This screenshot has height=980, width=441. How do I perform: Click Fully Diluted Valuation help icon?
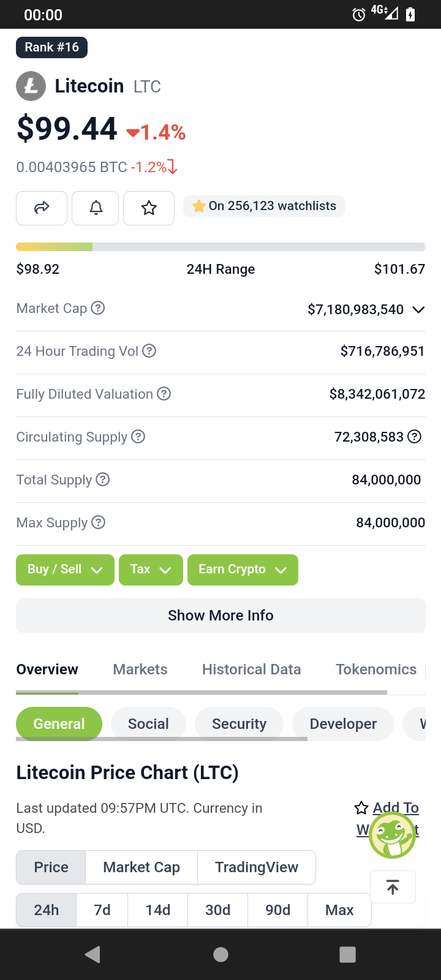(x=164, y=394)
